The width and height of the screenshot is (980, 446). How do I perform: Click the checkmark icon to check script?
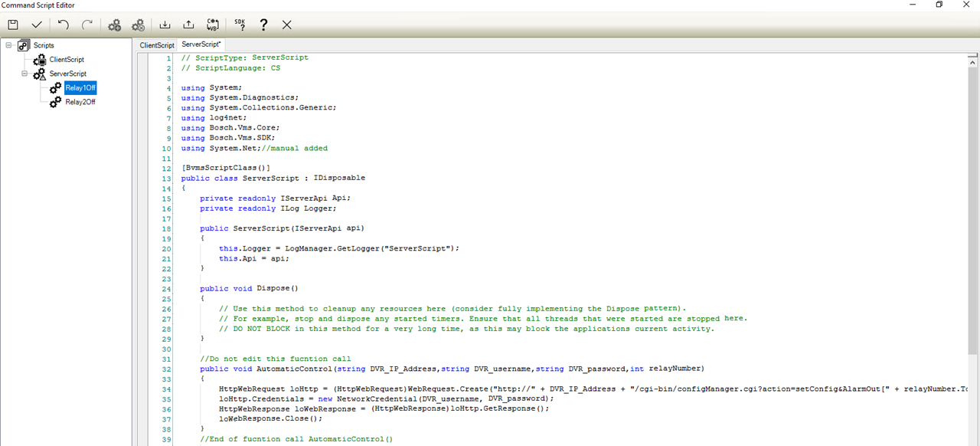(36, 25)
